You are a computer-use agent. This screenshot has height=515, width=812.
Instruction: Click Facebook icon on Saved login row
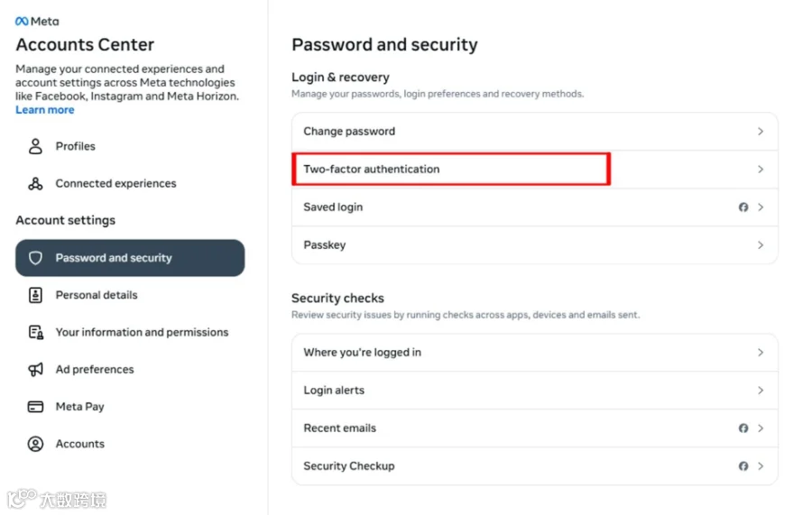coord(743,207)
